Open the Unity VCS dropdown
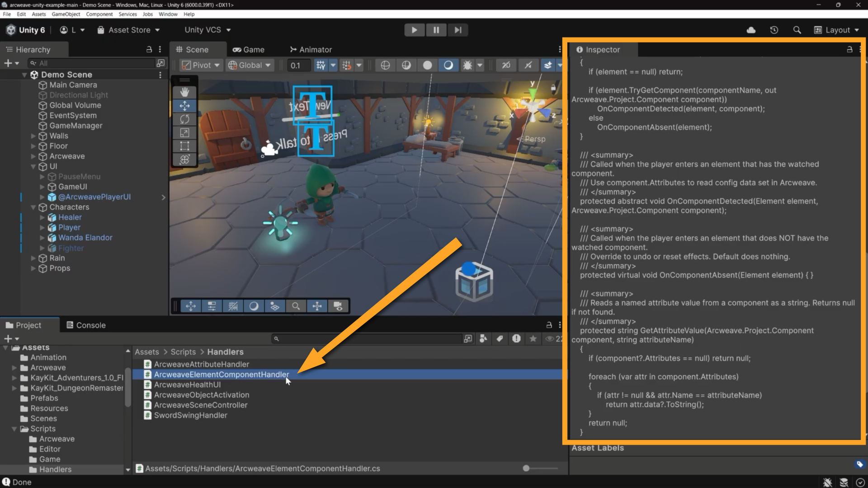Image resolution: width=868 pixels, height=488 pixels. 208,30
